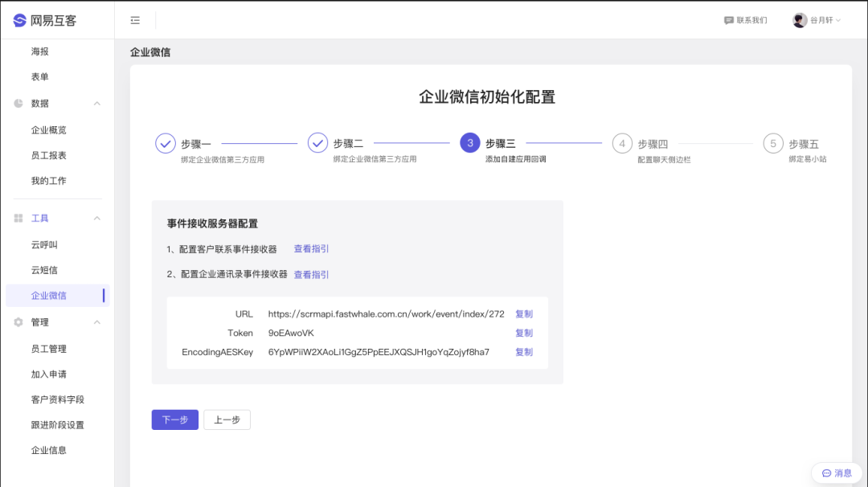Image resolution: width=868 pixels, height=487 pixels.
Task: Click the 步骤一 completed checkmark circle
Action: point(165,143)
